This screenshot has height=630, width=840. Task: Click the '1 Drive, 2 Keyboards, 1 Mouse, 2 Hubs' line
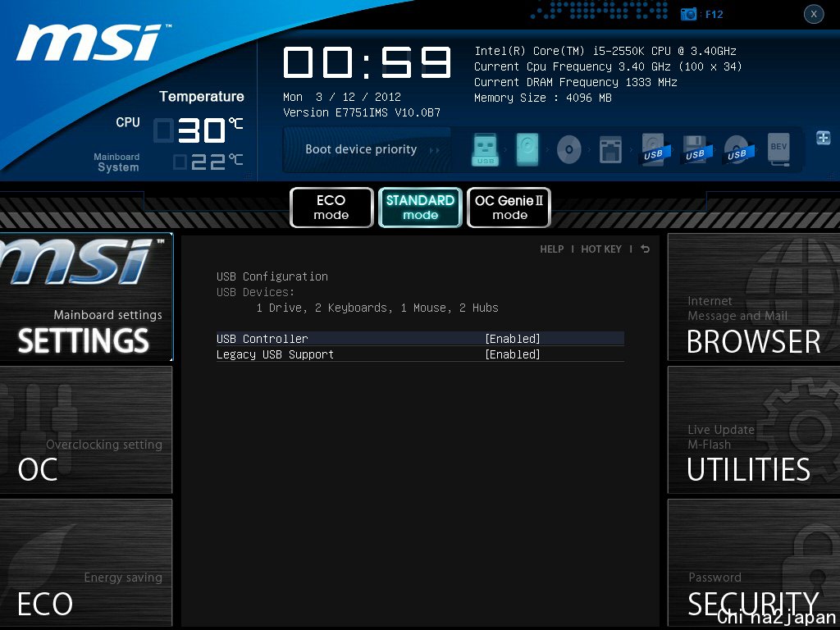click(x=377, y=308)
